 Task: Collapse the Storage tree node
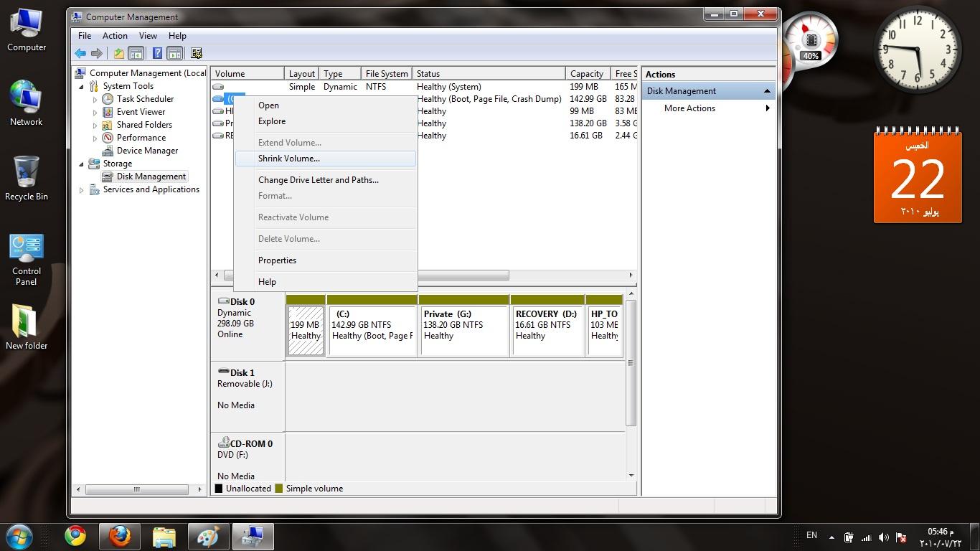click(x=82, y=164)
